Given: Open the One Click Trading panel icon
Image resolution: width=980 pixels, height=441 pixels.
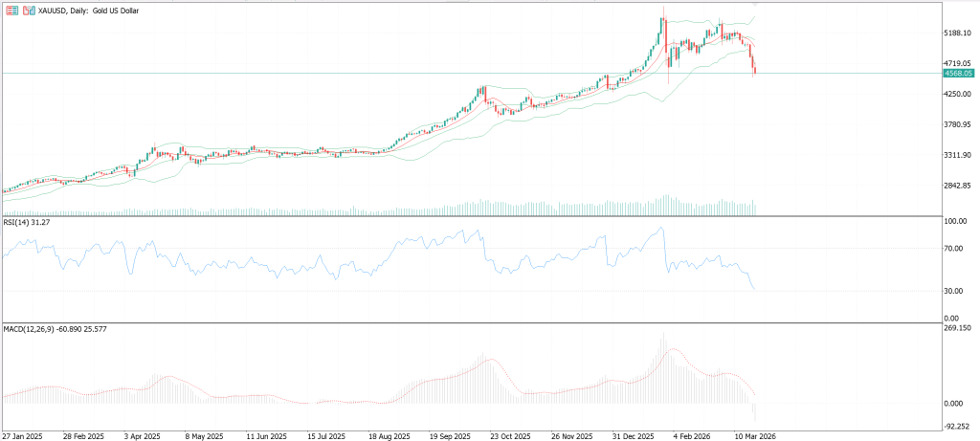Looking at the screenshot, I should 29,11.
